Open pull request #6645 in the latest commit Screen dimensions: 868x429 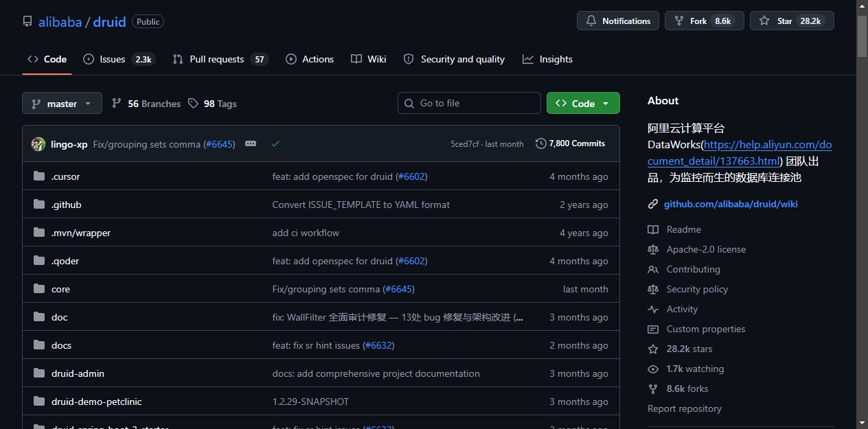[220, 144]
